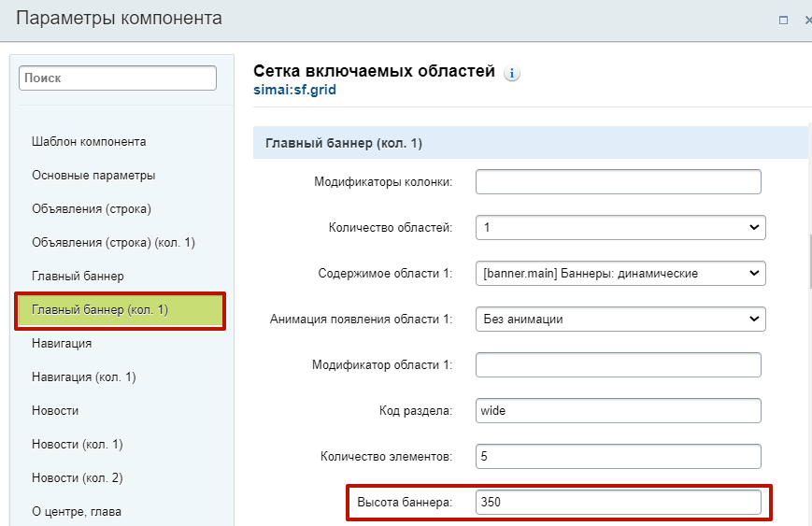This screenshot has height=526, width=812.
Task: Click the Поиск search field
Action: (x=118, y=79)
